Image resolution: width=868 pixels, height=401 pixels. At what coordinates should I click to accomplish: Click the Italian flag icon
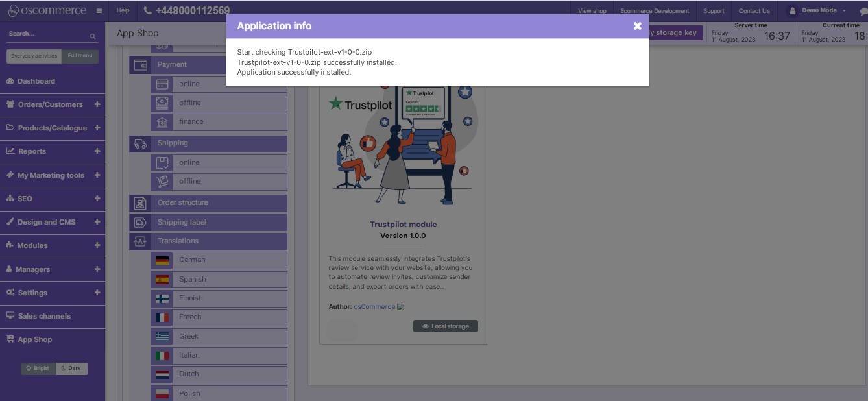[x=162, y=356]
